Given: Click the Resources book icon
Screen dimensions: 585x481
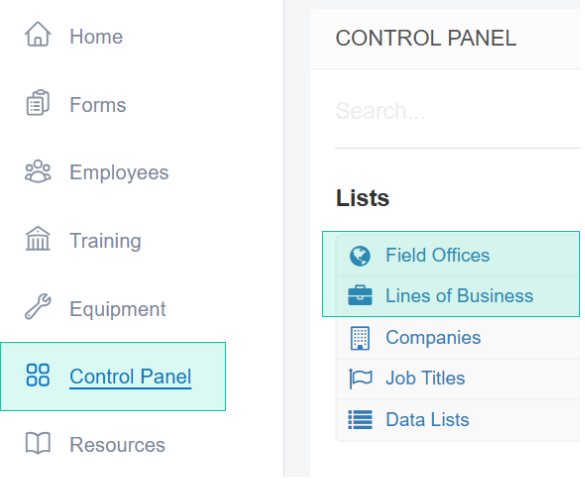Looking at the screenshot, I should tap(38, 443).
